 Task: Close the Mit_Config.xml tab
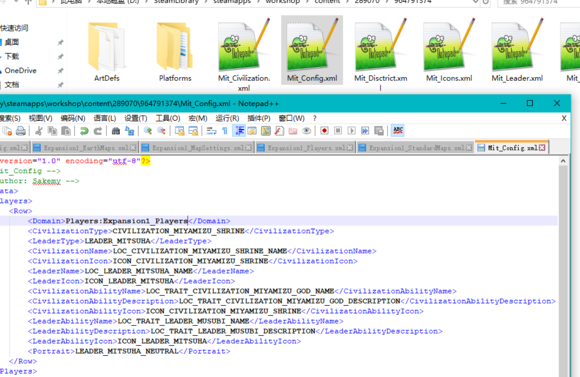coord(542,148)
